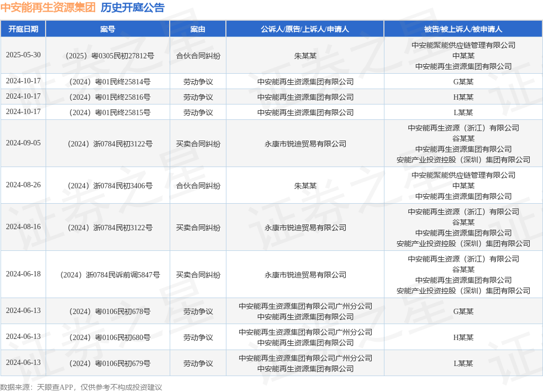
Task: Click the 公诉人/原告/上诉人/申请人 column header
Action: [x=305, y=29]
